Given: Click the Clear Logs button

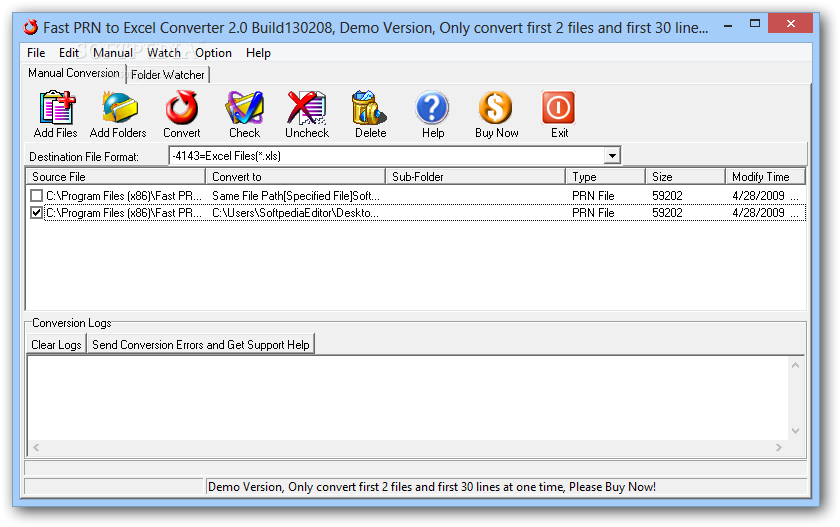Looking at the screenshot, I should pos(56,345).
